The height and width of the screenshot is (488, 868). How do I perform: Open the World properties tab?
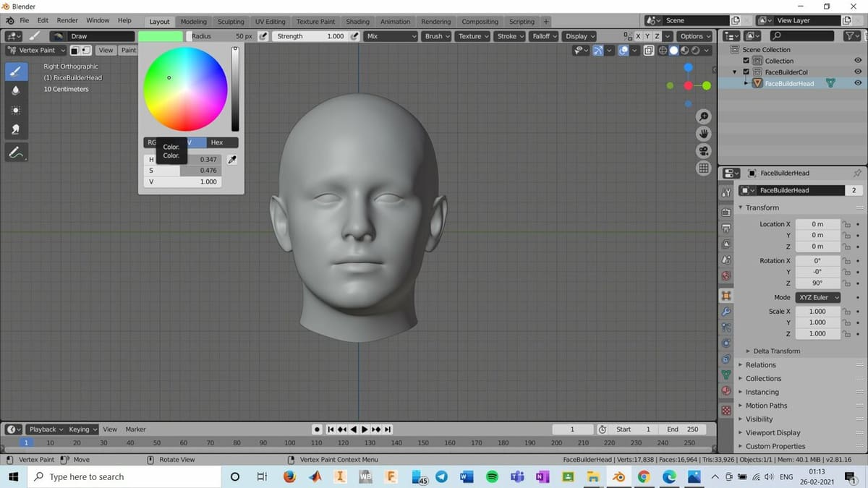point(726,275)
